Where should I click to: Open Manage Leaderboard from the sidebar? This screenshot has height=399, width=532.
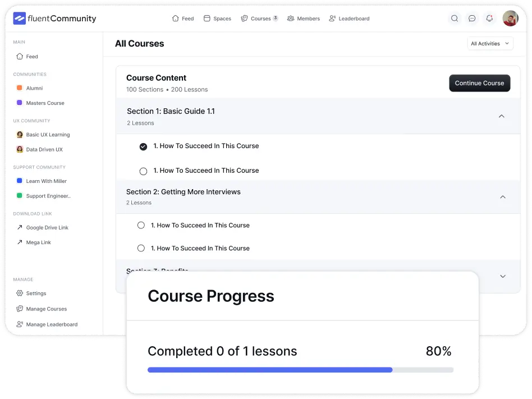(51, 324)
